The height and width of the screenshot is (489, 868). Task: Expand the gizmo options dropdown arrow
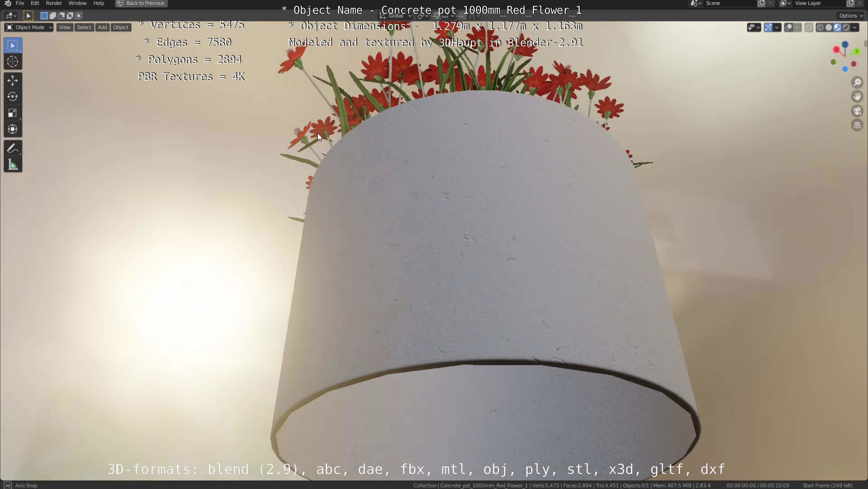777,28
